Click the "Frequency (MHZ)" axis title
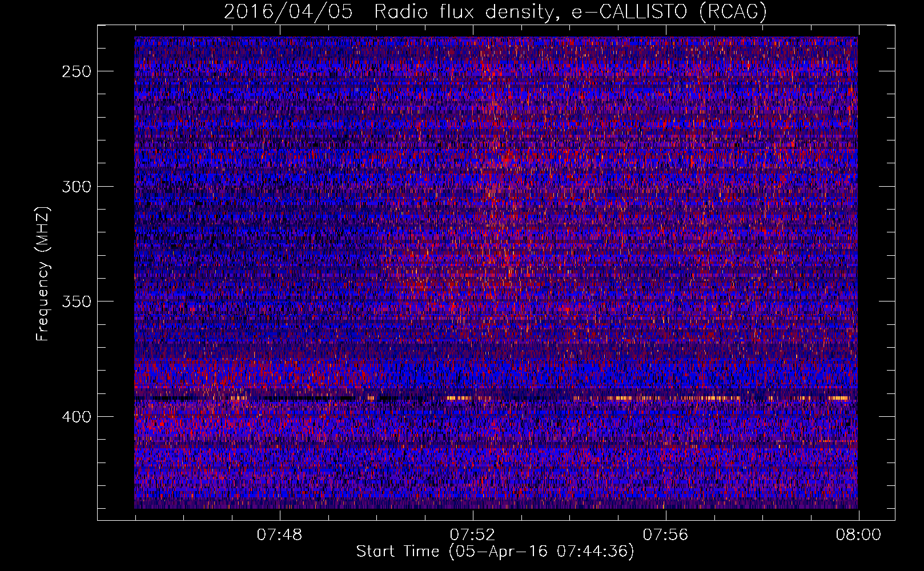The width and height of the screenshot is (924, 571). 43,274
